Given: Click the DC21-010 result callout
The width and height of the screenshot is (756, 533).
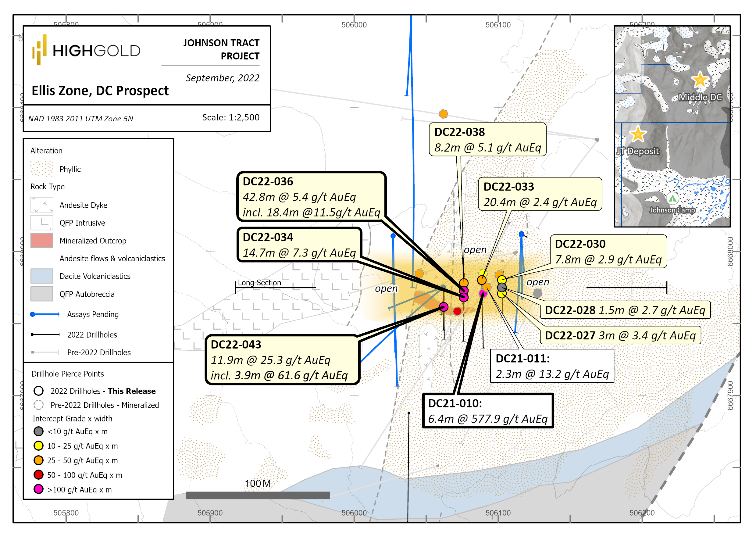Looking at the screenshot, I should (x=488, y=411).
